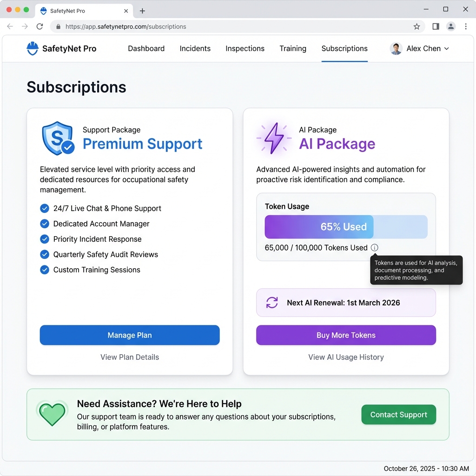Click the 24/7 Live Chat checkmark
Screen dimensions: 476x476
(x=45, y=208)
